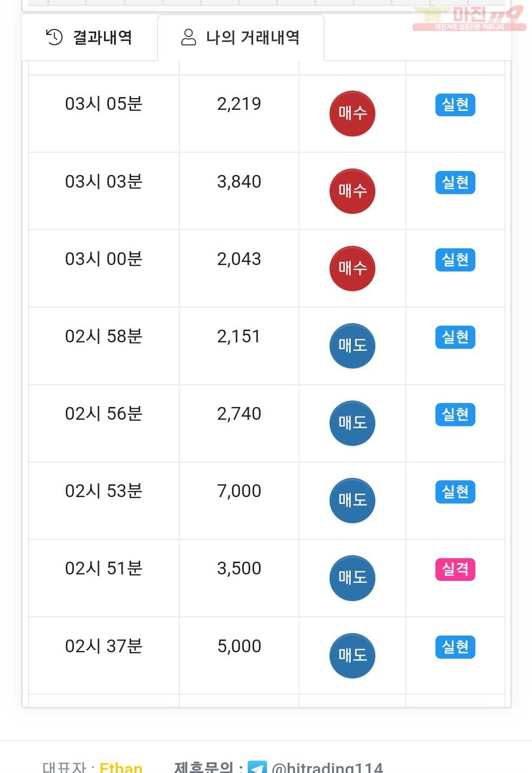Image resolution: width=532 pixels, height=773 pixels.
Task: Click the blue 매도 badge at 02시 56분
Action: tap(352, 423)
